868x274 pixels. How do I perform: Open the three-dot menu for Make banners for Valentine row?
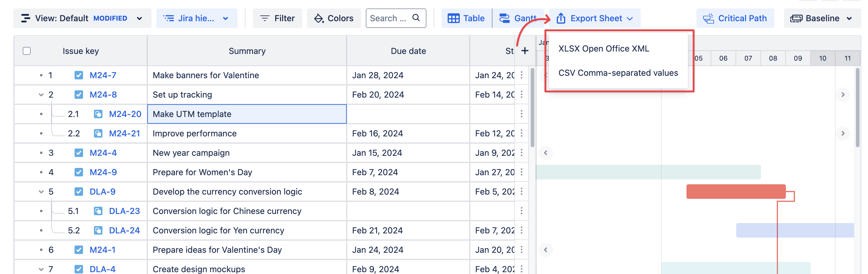click(x=521, y=75)
